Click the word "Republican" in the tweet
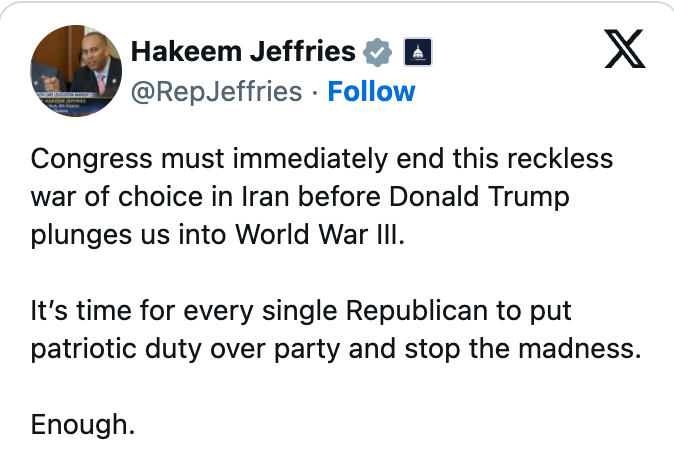 [412, 311]
